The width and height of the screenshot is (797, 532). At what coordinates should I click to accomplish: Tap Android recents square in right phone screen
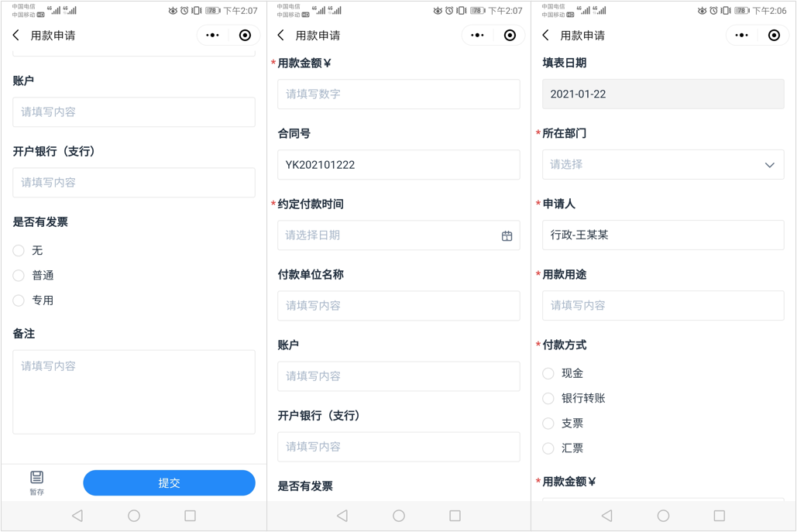click(720, 516)
